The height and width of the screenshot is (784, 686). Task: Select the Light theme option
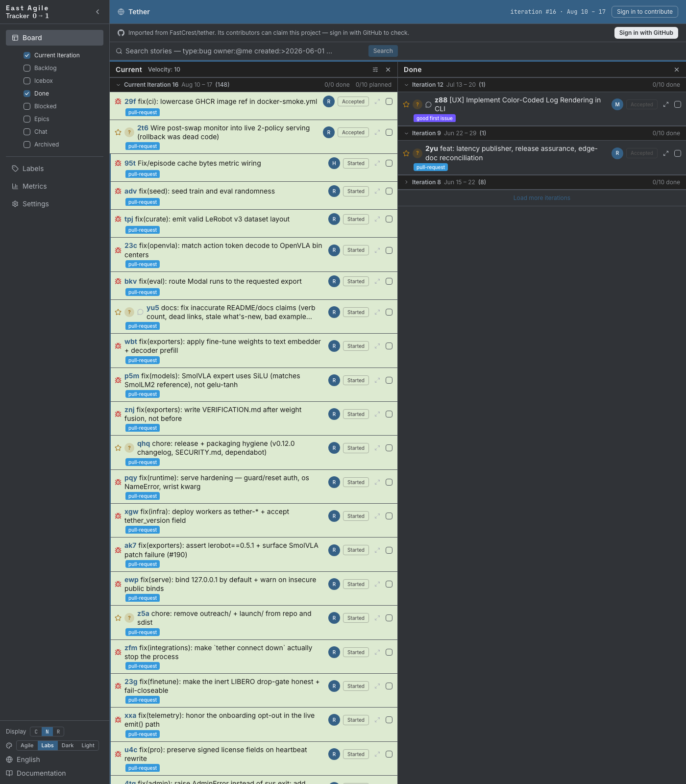coord(88,745)
